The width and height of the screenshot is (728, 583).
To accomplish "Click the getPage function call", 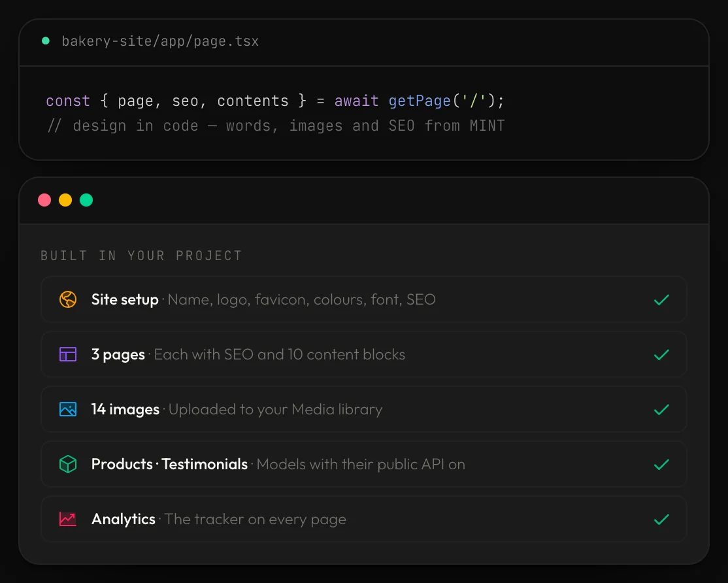I will coord(420,101).
